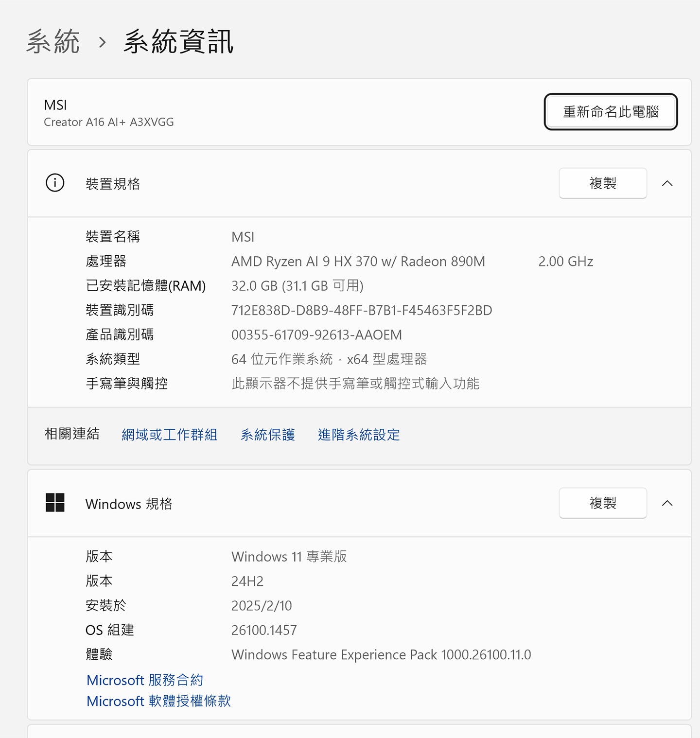
Task: Click the Windows 規格 section heading
Action: [129, 504]
